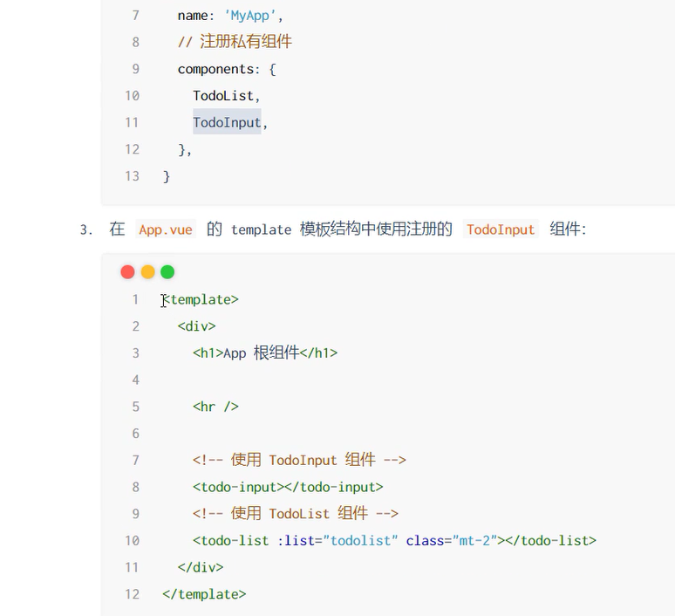
Task: Click the "mt-2" class value
Action: point(474,541)
